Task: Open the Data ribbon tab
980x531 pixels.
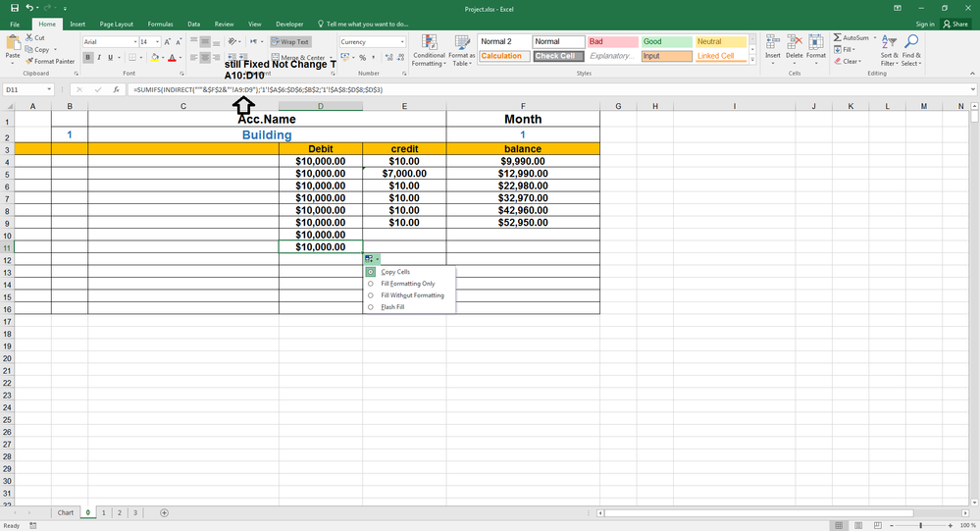Action: (194, 24)
